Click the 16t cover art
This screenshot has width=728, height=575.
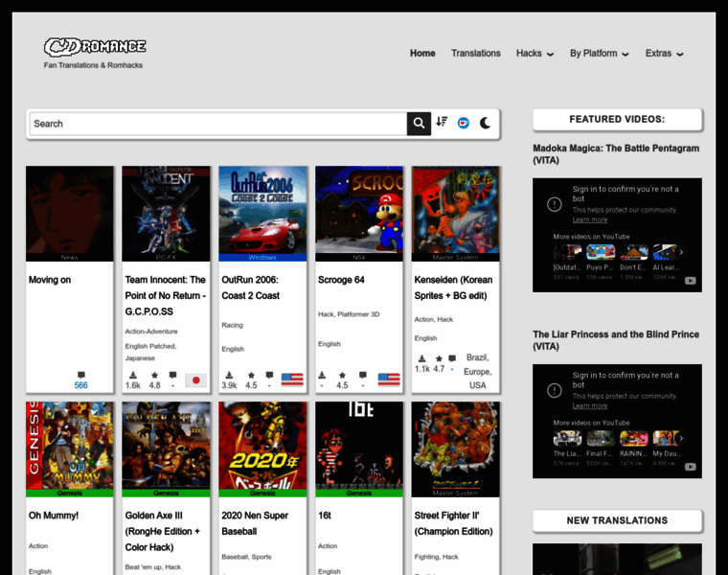(359, 446)
